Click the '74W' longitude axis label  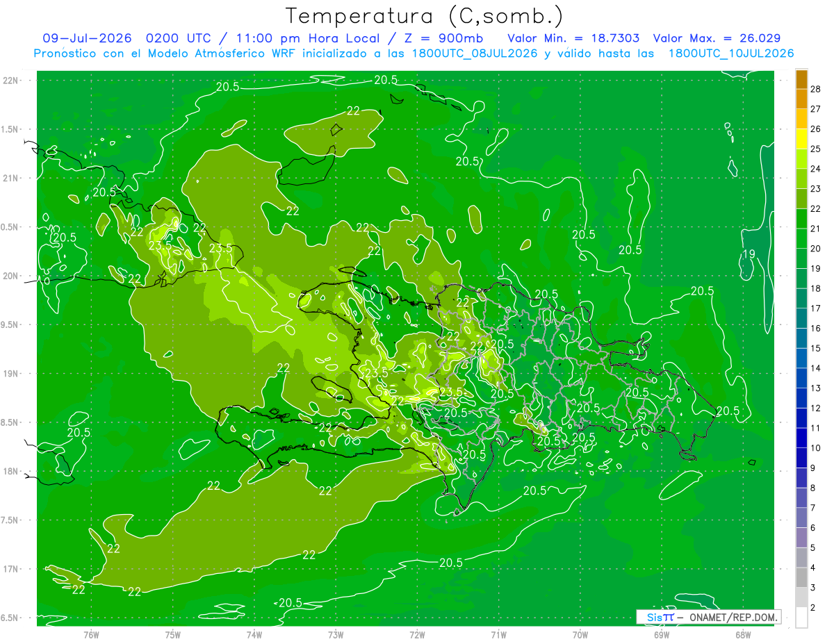[x=254, y=634]
